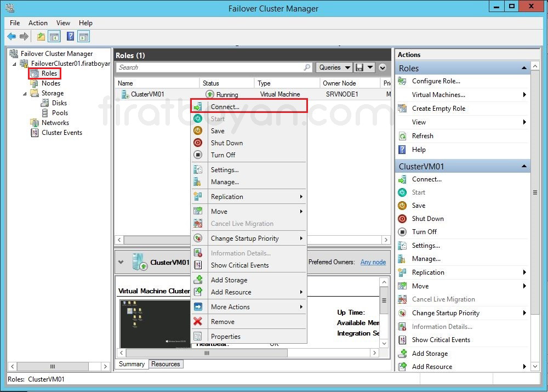Open the Move submenu in context menu

tap(249, 211)
